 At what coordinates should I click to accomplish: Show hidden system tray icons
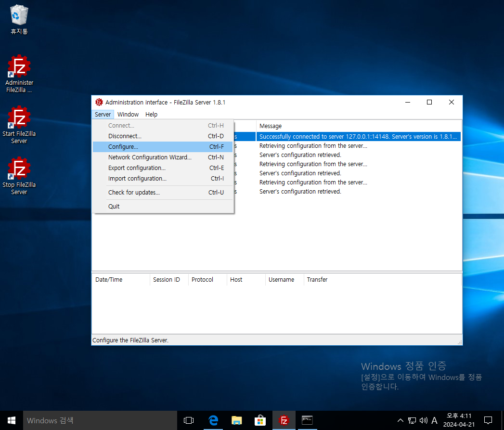pos(401,420)
